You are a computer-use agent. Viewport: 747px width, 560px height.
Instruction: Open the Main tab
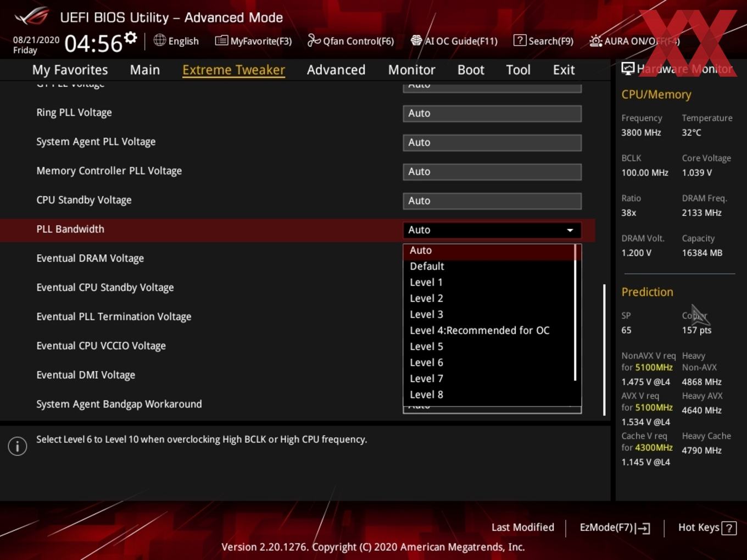145,70
